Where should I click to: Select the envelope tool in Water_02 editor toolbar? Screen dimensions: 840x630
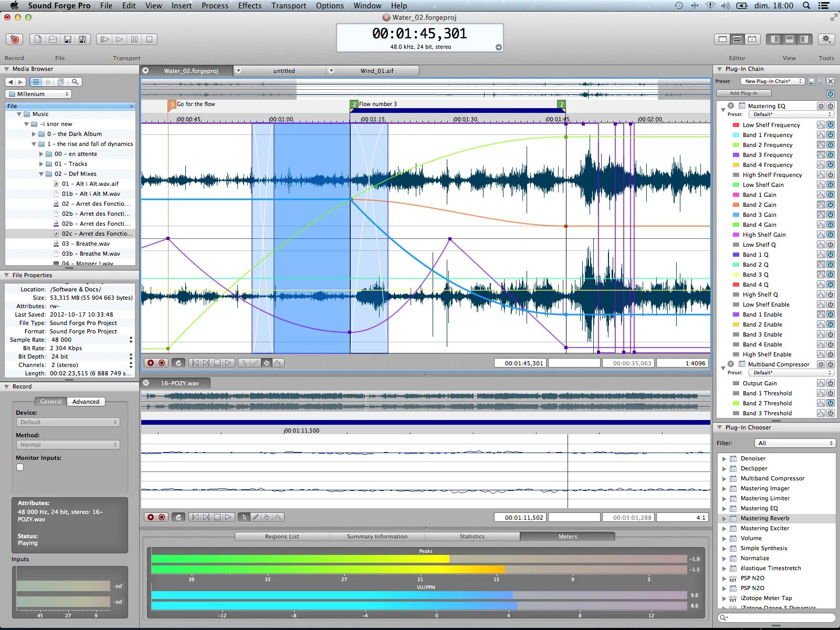278,363
